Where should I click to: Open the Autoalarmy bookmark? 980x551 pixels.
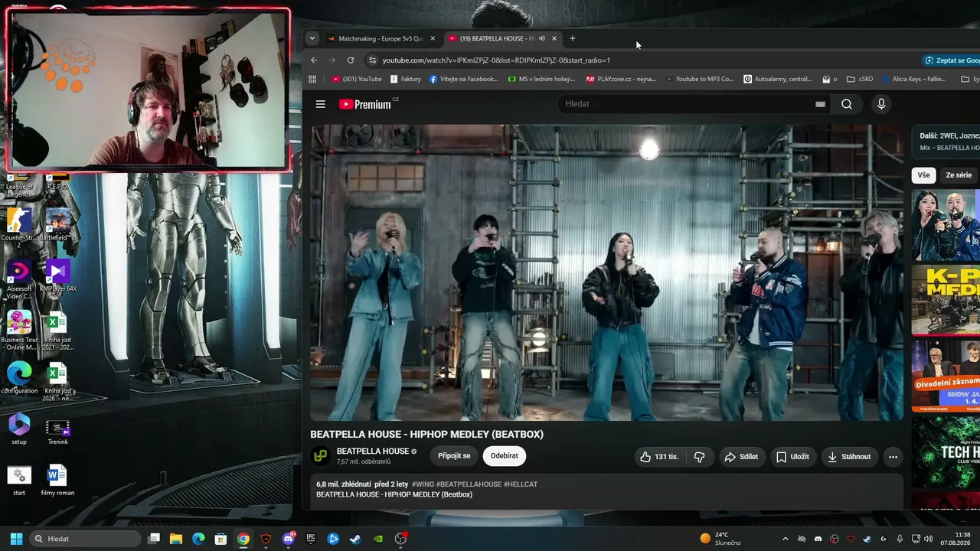pos(778,79)
